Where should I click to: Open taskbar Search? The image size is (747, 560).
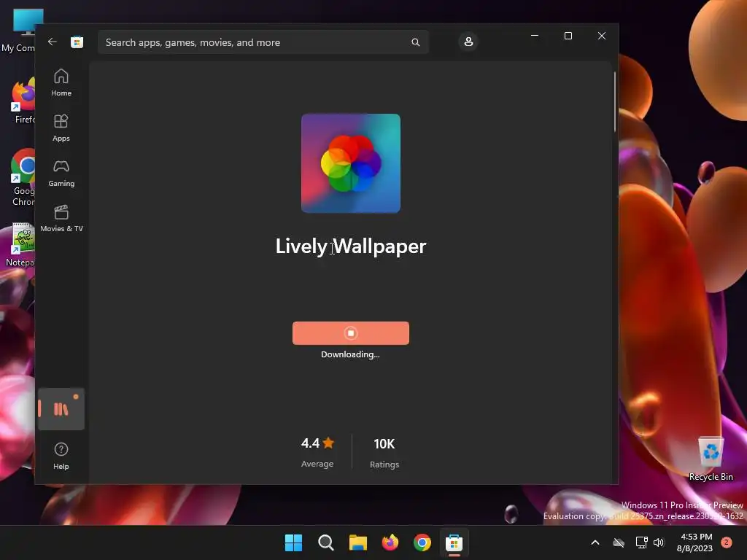pyautogui.click(x=326, y=542)
